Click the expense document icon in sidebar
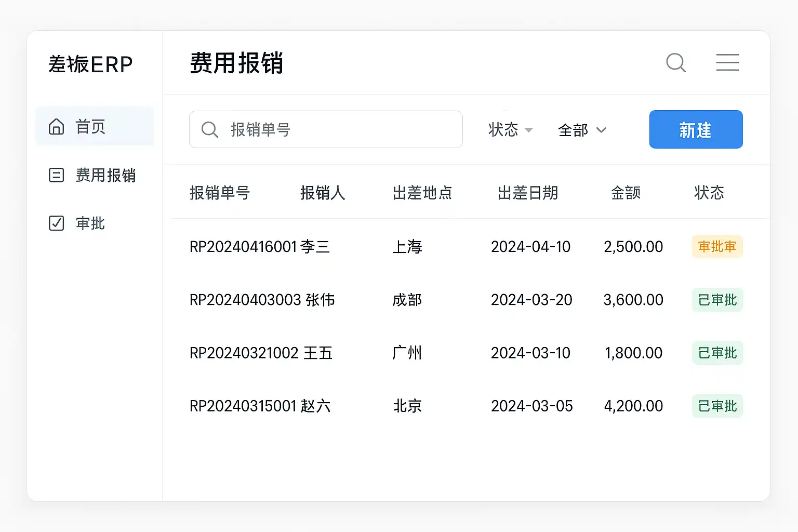Image resolution: width=798 pixels, height=532 pixels. pyautogui.click(x=56, y=175)
